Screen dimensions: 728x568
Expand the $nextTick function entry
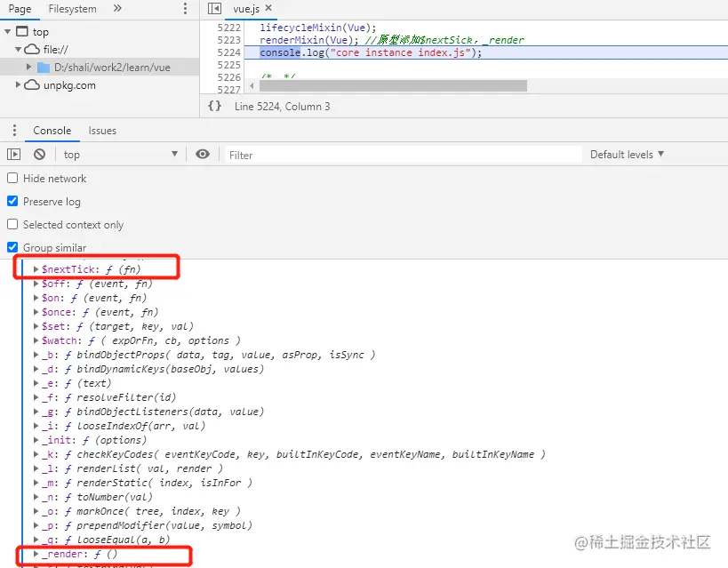36,269
